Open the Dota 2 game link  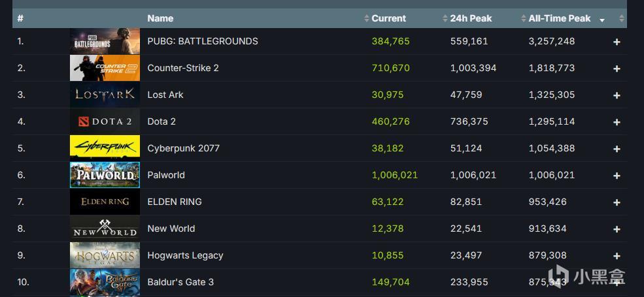click(161, 121)
